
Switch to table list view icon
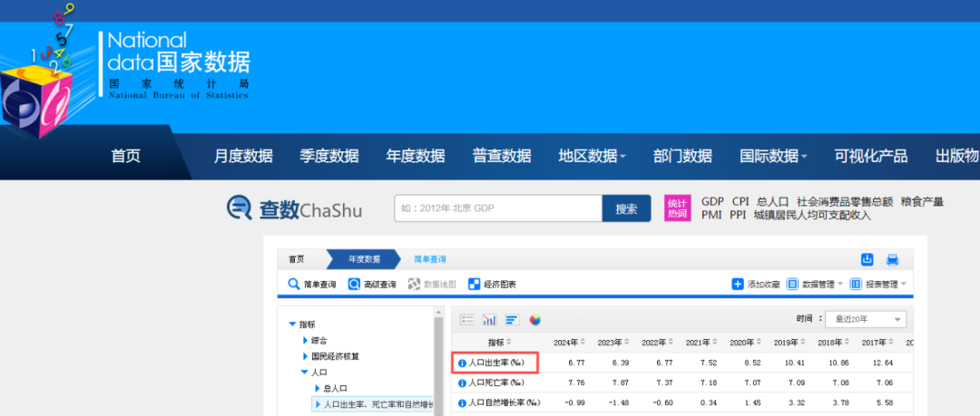[x=467, y=320]
